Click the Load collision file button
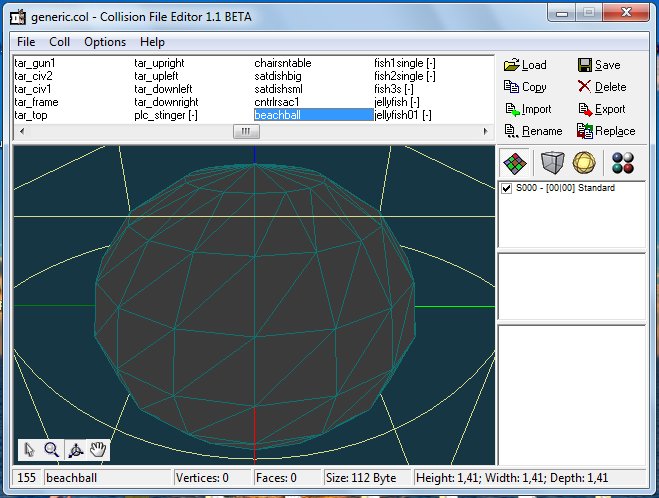Viewport: 659px width, 498px height. (x=525, y=65)
